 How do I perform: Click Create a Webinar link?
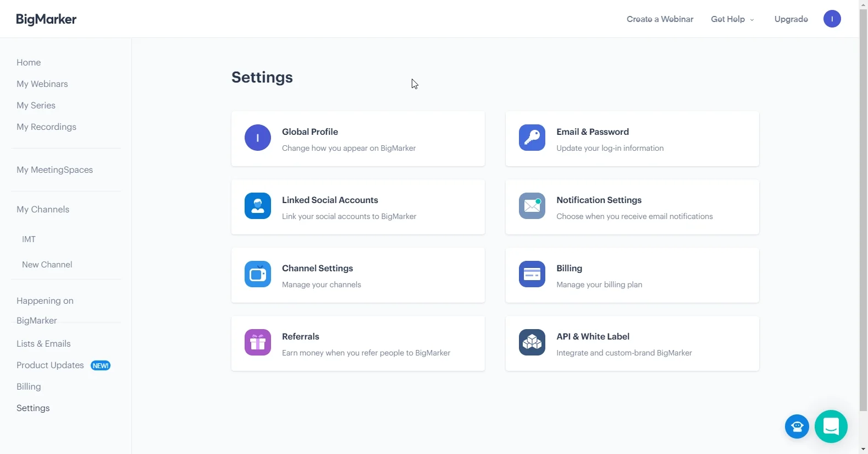(x=660, y=19)
